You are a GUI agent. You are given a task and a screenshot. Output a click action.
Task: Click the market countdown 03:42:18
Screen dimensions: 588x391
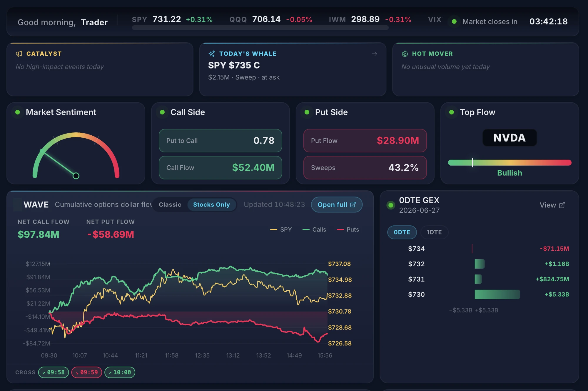548,21
